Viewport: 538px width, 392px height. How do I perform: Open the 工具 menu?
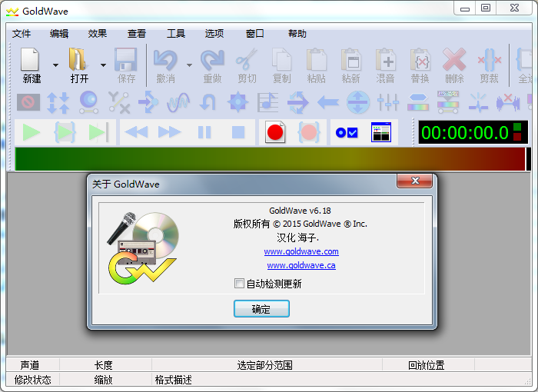click(176, 34)
